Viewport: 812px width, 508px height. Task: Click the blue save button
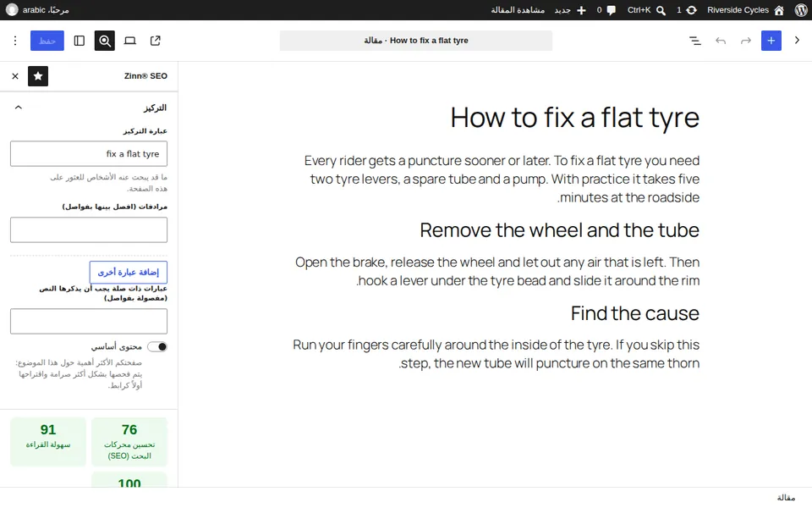pyautogui.click(x=47, y=41)
